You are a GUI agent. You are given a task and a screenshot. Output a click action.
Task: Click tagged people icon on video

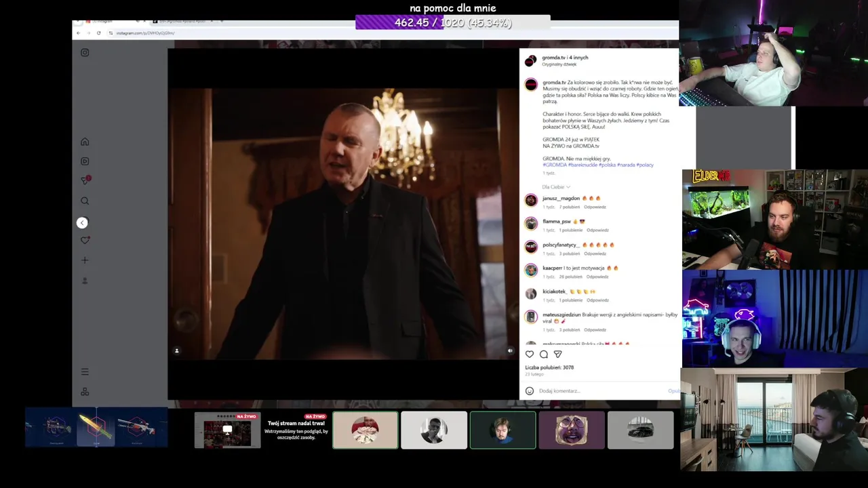click(177, 350)
